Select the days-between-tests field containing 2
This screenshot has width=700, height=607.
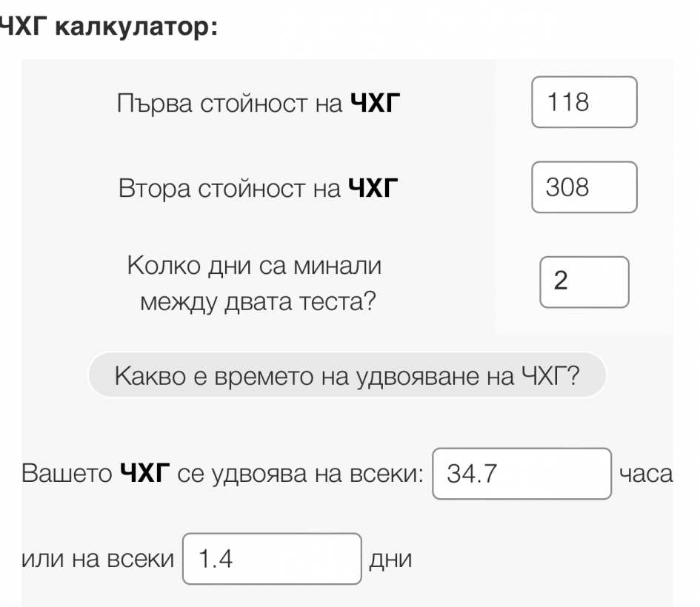[x=584, y=281]
